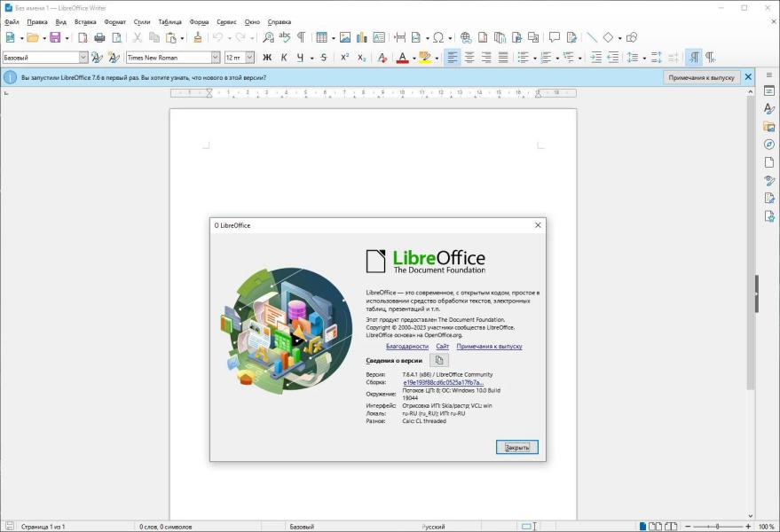
Task: Open the Правка menu
Action: 36,22
